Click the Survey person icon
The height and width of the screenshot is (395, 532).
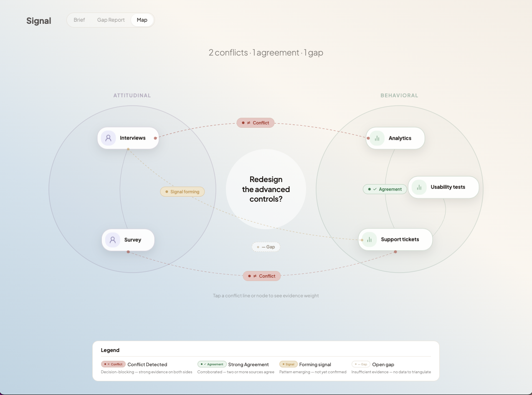coord(112,240)
